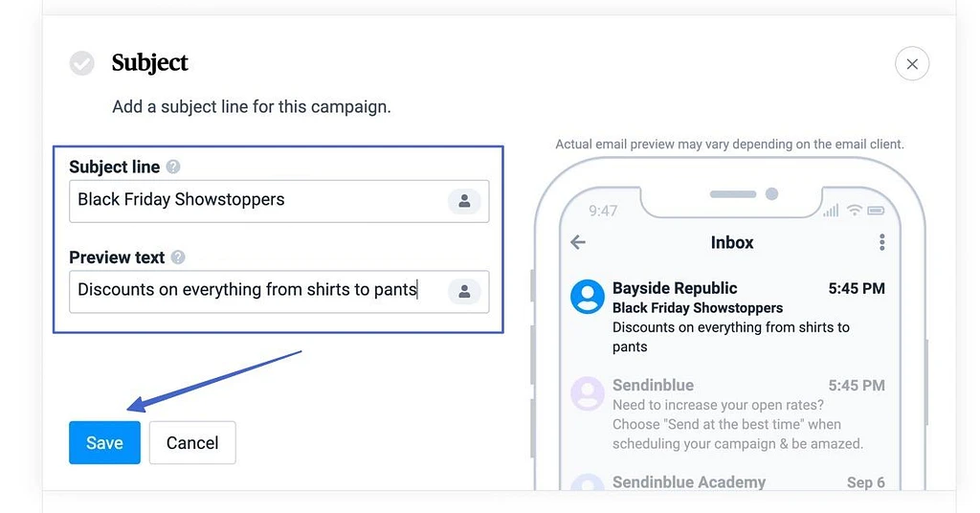
Task: Open the three-dot menu in Inbox preview
Action: [x=881, y=242]
